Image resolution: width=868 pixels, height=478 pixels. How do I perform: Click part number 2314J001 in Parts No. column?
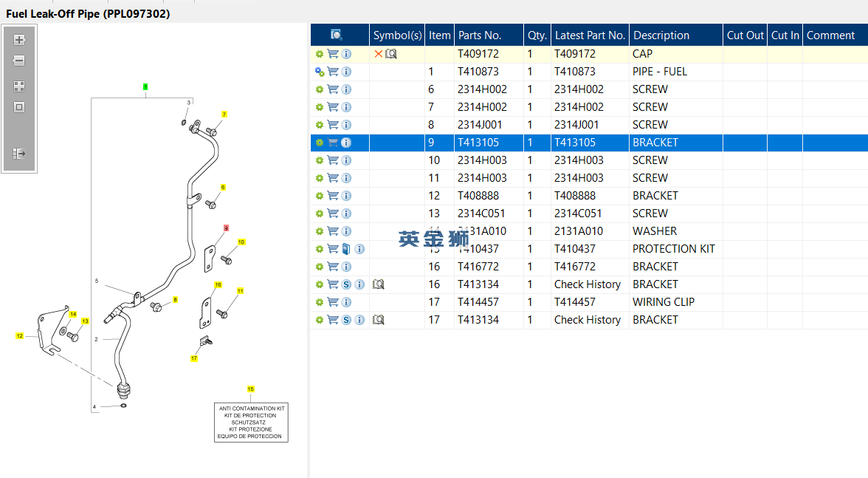pyautogui.click(x=480, y=125)
